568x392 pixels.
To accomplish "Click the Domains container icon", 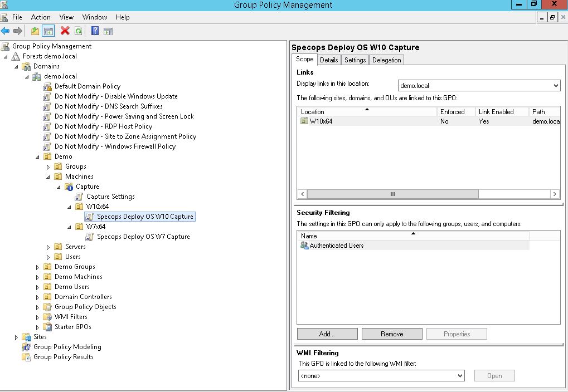I will (x=26, y=67).
